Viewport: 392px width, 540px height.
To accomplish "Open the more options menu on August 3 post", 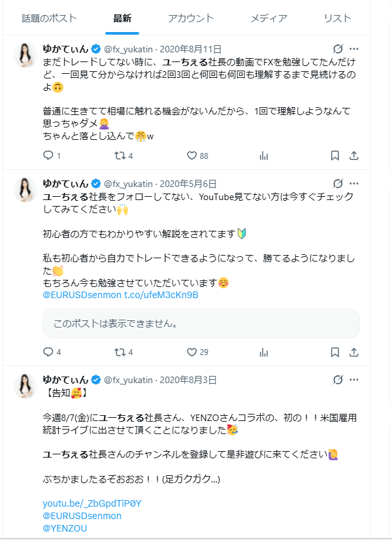I will pyautogui.click(x=355, y=379).
